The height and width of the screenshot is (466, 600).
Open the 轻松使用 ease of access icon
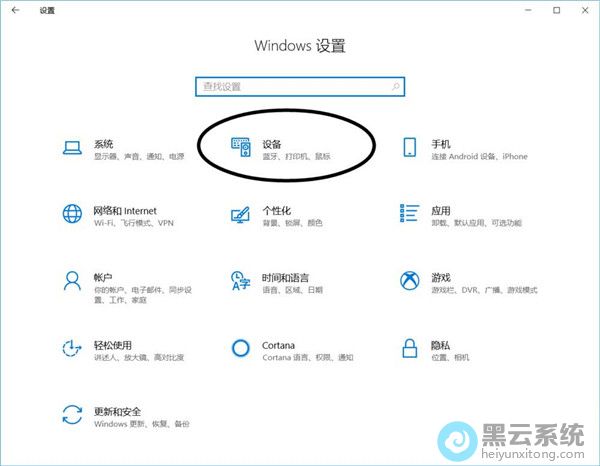pos(72,348)
